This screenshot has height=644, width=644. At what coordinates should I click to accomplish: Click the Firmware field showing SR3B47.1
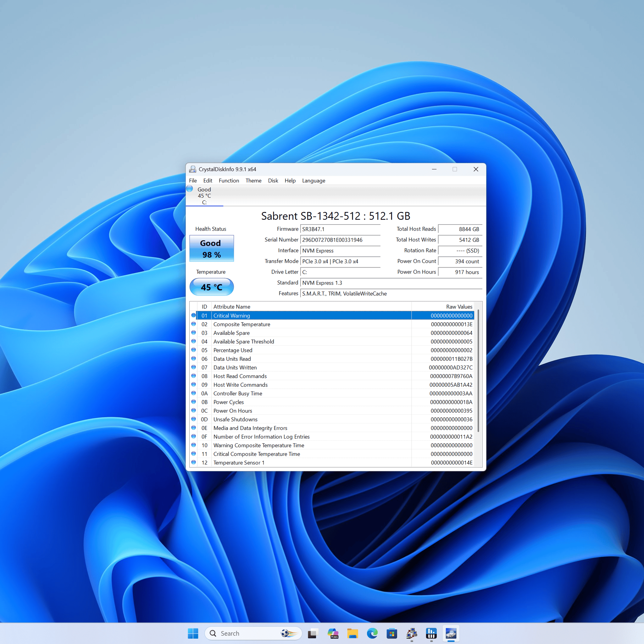(340, 229)
